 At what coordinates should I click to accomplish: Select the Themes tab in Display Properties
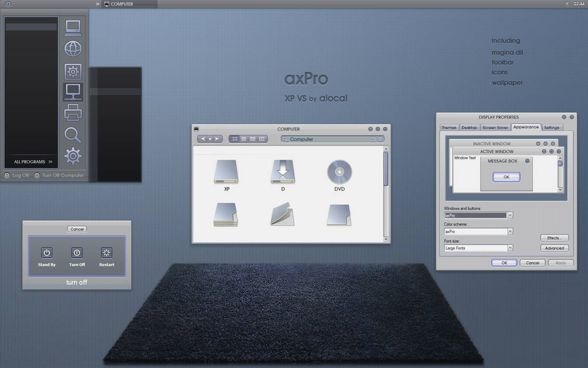(449, 127)
